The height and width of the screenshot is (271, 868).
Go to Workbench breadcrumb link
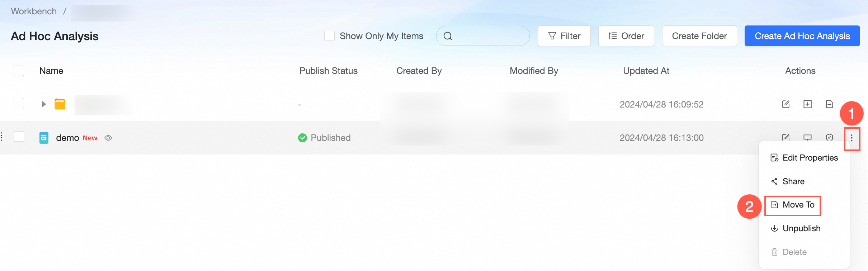[34, 11]
